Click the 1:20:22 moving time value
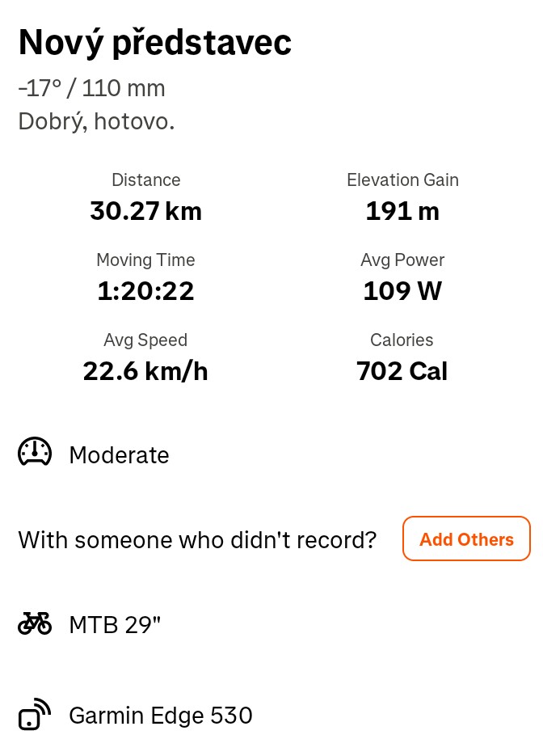Image resolution: width=543 pixels, height=756 pixels. tap(145, 290)
